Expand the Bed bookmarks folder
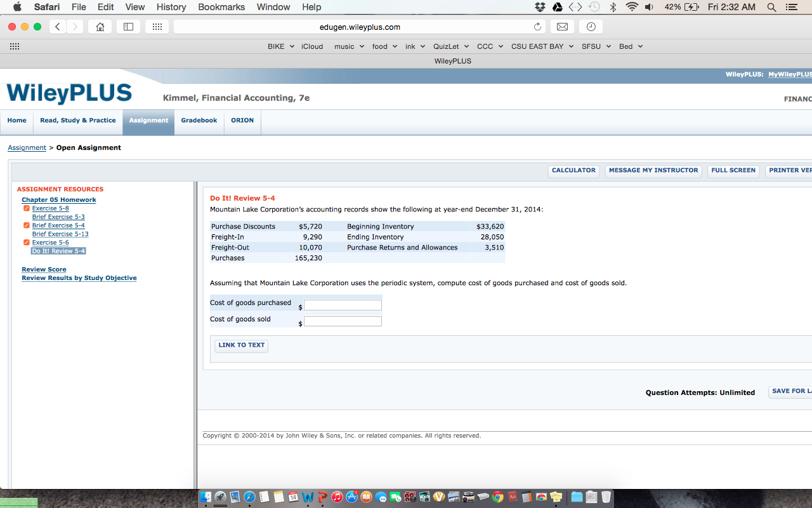Screen dimensions: 812x508 click(631, 46)
